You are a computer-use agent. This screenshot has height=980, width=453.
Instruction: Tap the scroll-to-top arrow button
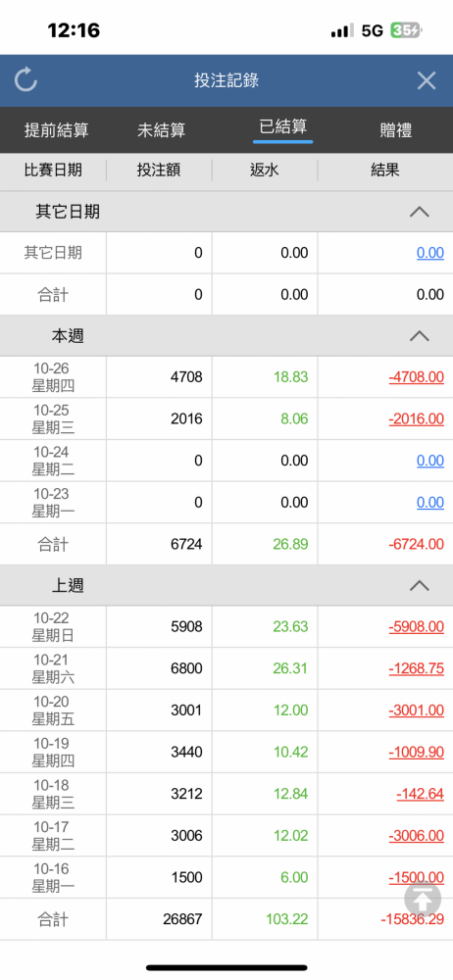point(423,900)
